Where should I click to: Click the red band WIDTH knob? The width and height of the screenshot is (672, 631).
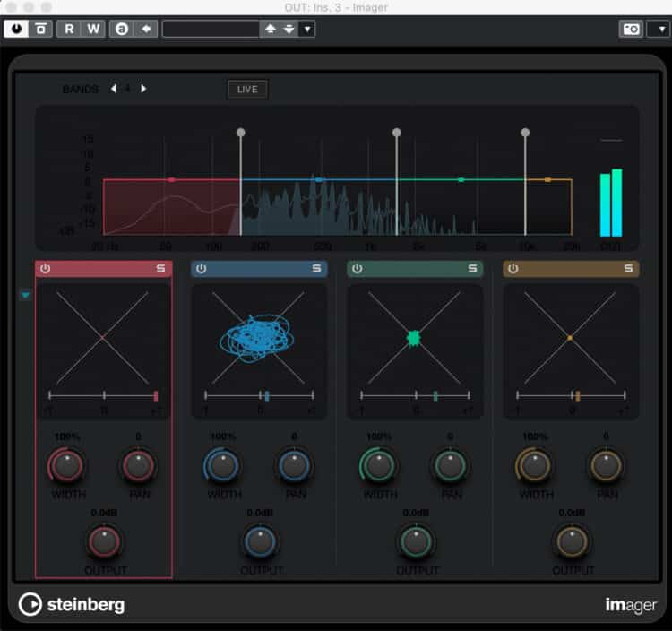(66, 464)
